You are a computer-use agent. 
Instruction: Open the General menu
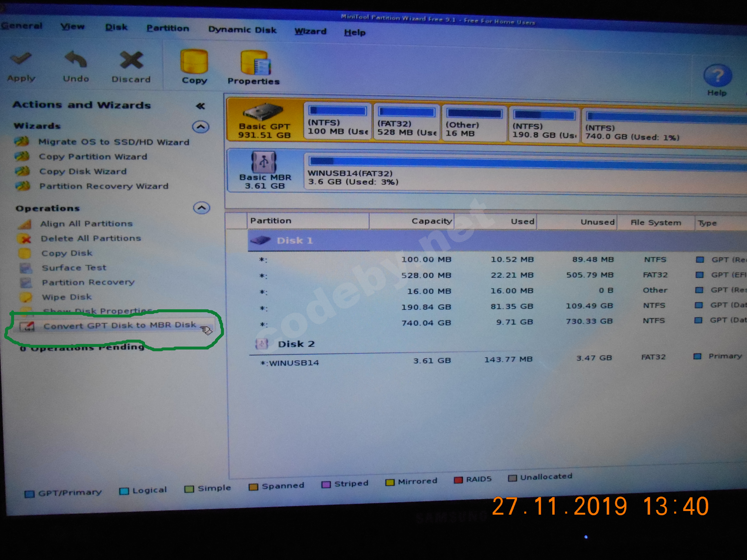coord(21,26)
